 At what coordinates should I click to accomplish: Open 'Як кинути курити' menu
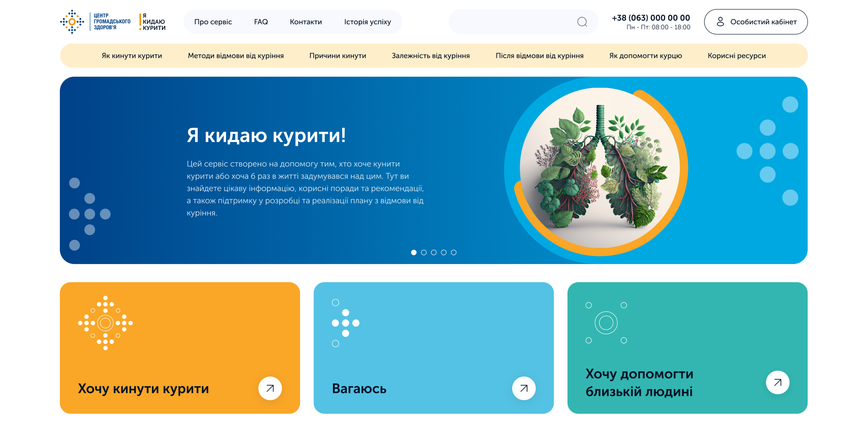(132, 56)
